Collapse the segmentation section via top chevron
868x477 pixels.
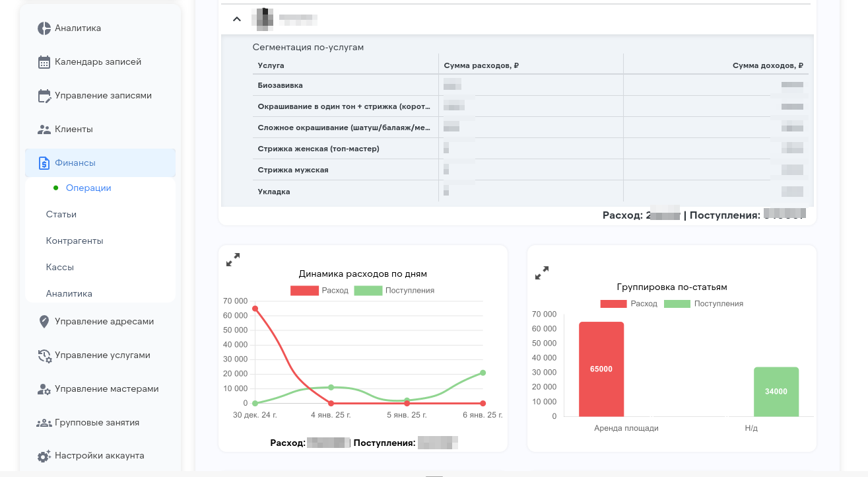point(236,18)
